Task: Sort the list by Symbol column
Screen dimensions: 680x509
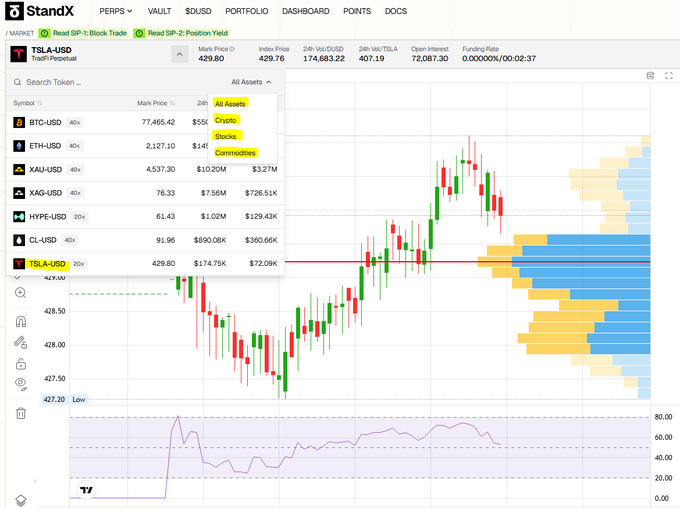Action: (x=27, y=103)
